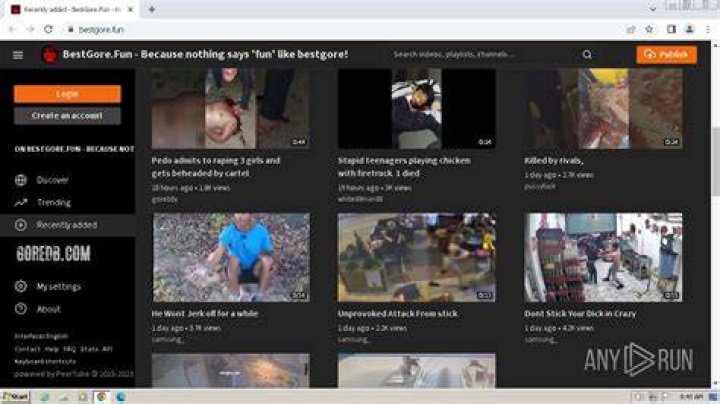Select the Recently added - BestGore.Fun tab
This screenshot has width=720, height=404.
click(72, 9)
